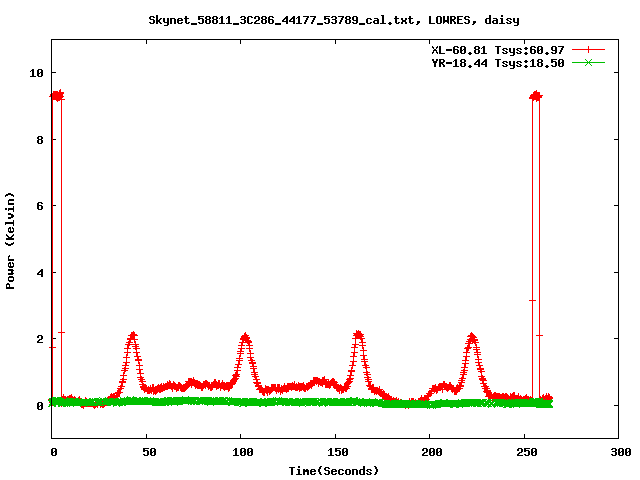The width and height of the screenshot is (640, 480).
Task: Click the red peak top near 43 seconds
Action: [133, 336]
